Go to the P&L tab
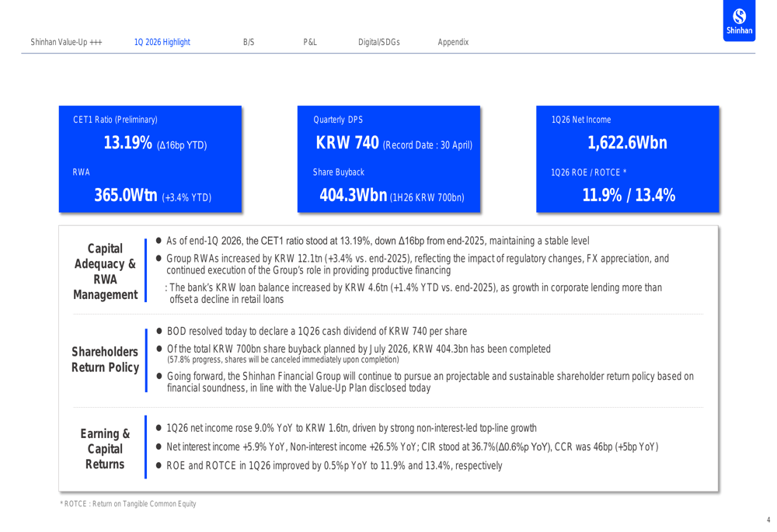 click(309, 42)
